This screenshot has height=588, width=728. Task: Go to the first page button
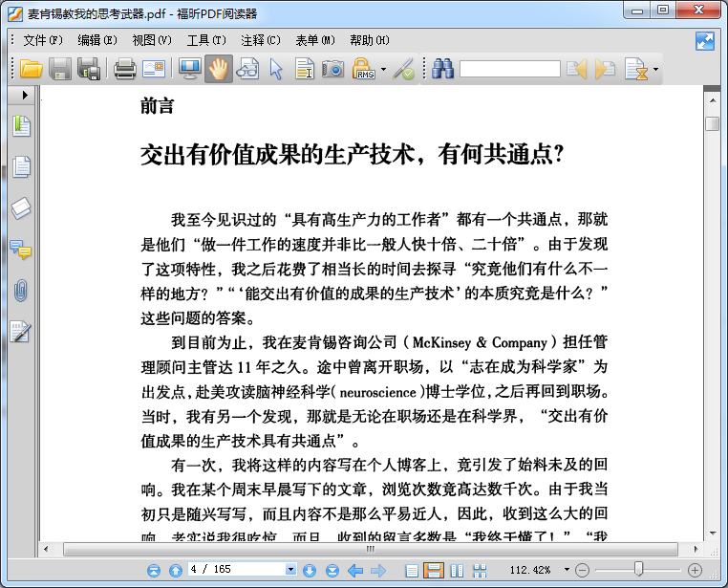click(x=154, y=570)
